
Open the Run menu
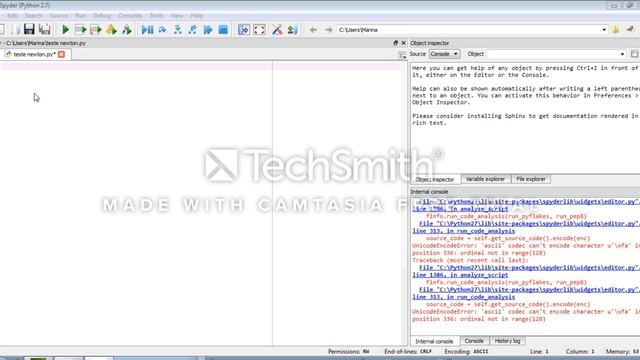[x=80, y=16]
